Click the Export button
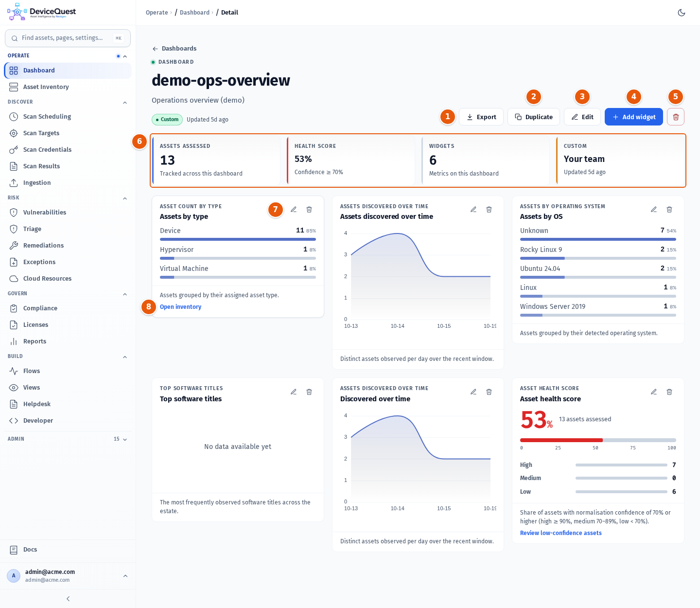 point(481,117)
